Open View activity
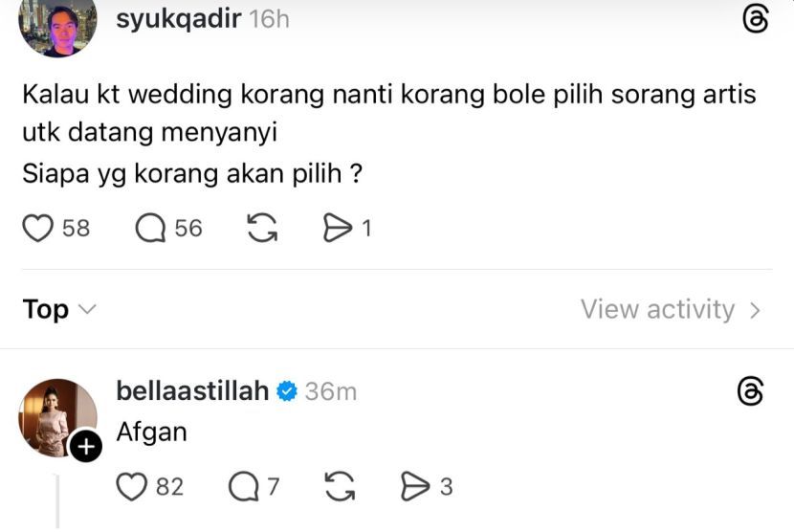This screenshot has height=532, width=794. tap(671, 310)
